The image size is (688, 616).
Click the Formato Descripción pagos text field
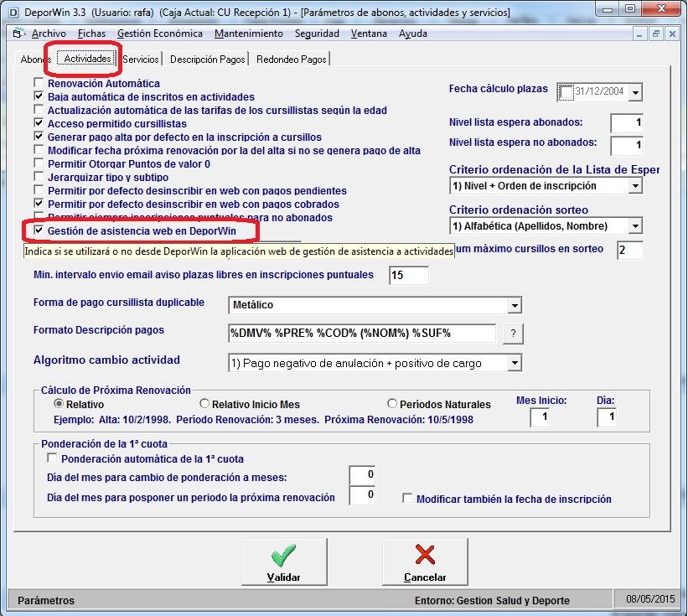tap(362, 334)
